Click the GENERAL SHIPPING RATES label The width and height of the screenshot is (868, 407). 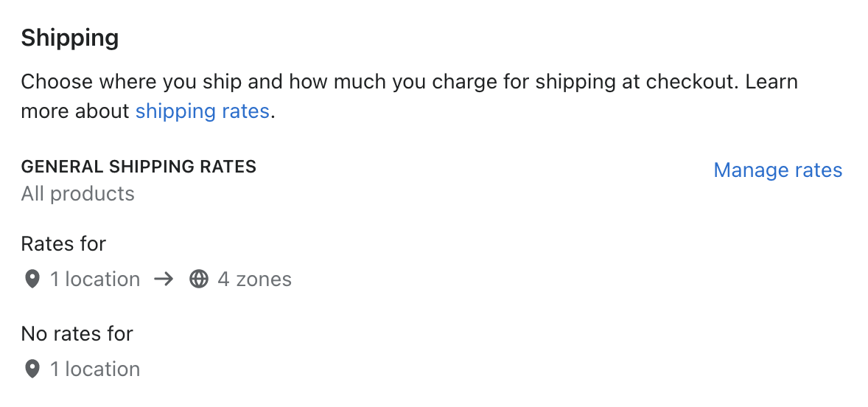[139, 167]
